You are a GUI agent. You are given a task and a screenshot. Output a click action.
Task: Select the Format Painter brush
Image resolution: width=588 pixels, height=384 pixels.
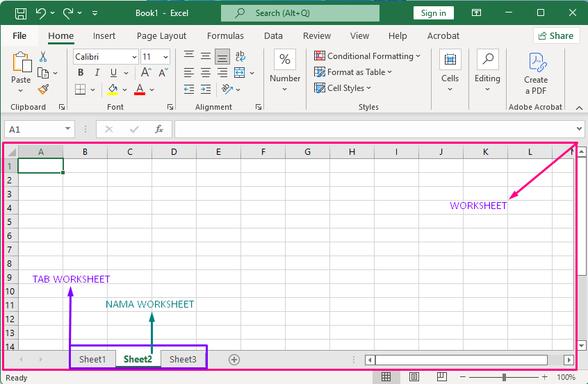point(43,89)
